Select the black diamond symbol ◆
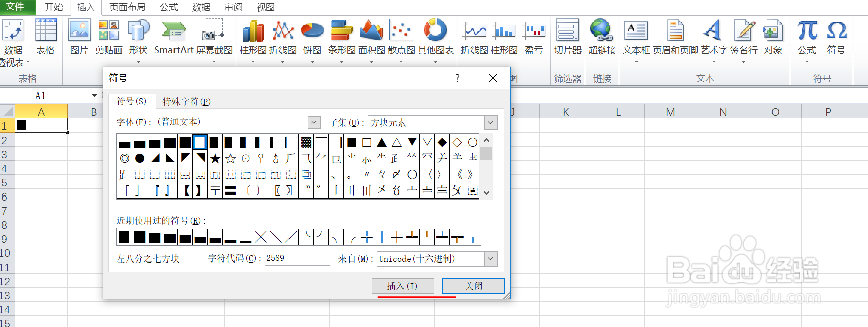Viewport: 868px width, 327px height. 442,143
